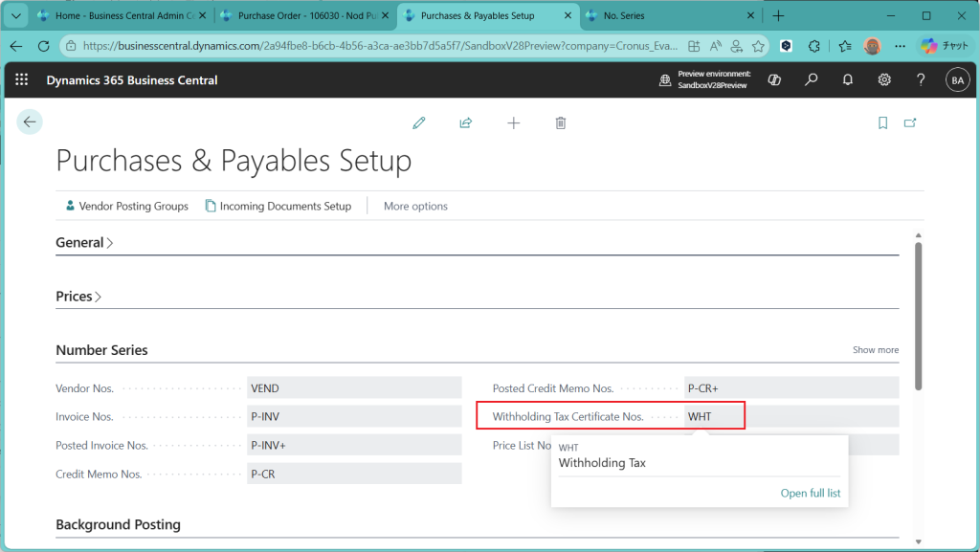Open the app launcher waffle icon

22,80
